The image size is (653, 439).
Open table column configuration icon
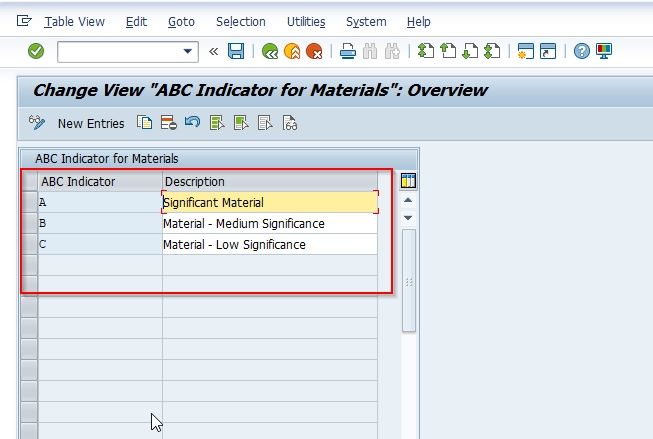(408, 181)
